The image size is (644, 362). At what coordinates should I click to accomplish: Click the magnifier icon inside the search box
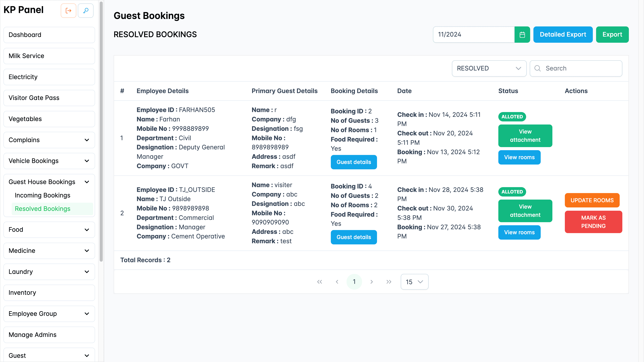537,68
